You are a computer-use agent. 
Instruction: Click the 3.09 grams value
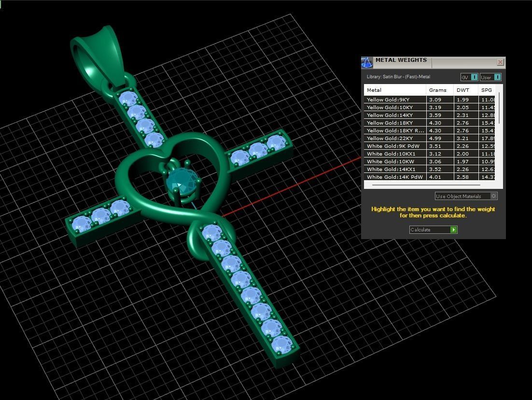point(435,100)
